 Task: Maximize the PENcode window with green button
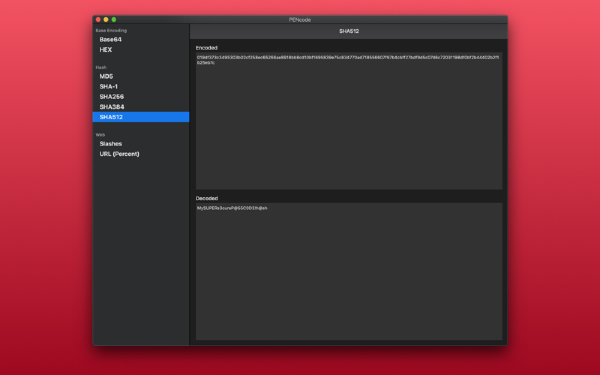(114, 20)
